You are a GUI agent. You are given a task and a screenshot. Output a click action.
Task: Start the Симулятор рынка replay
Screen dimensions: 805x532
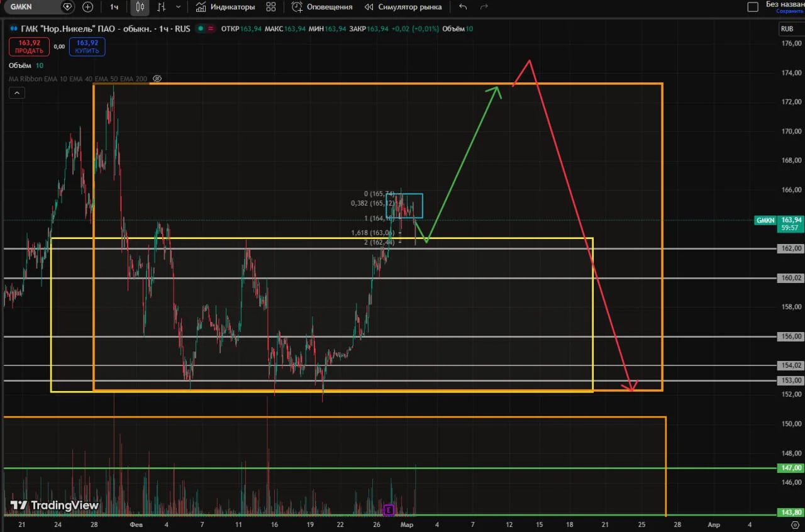403,7
